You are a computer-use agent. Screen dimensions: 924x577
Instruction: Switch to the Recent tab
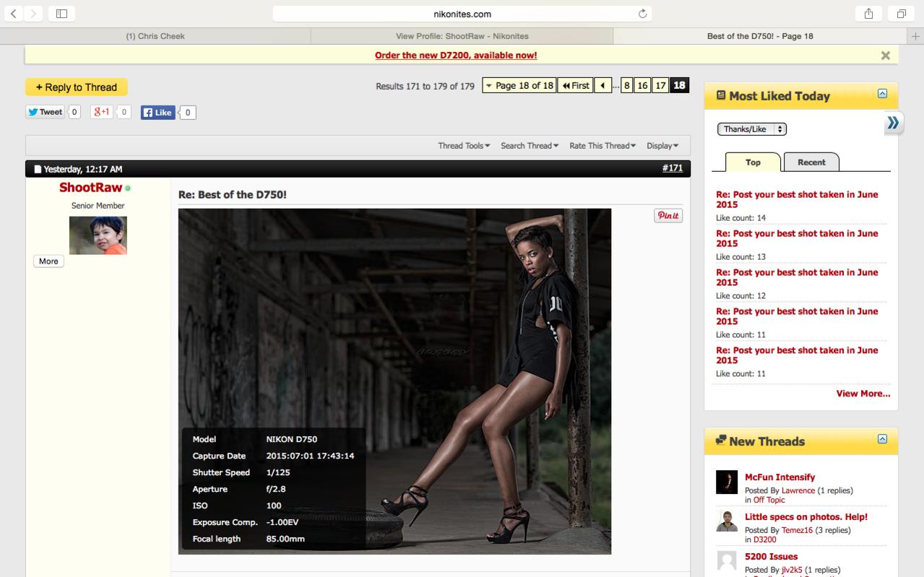811,162
